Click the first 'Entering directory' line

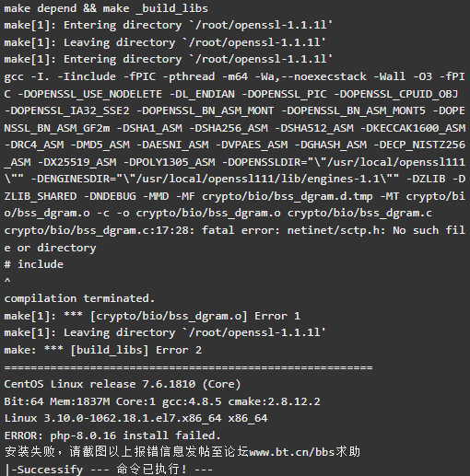pyautogui.click(x=169, y=25)
